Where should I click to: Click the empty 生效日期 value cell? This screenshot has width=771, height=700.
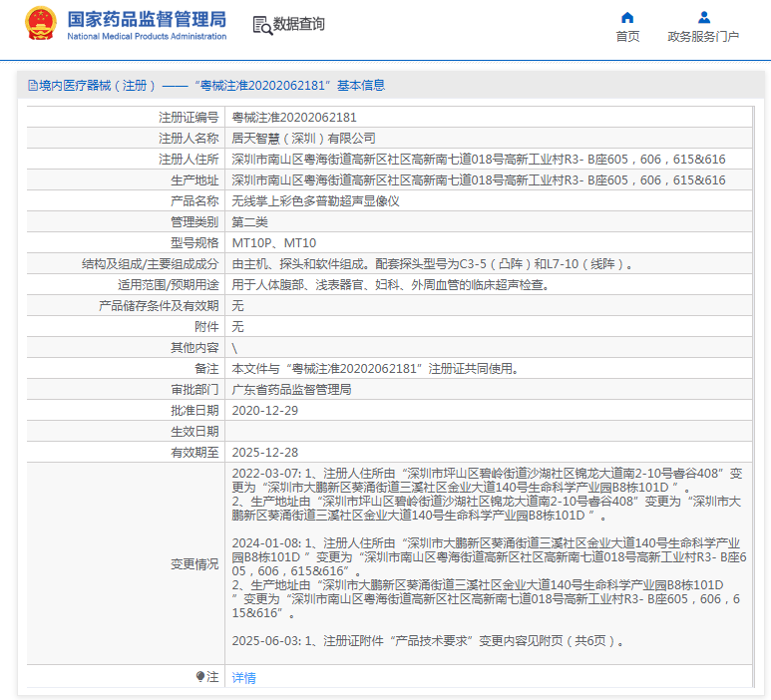(x=489, y=431)
